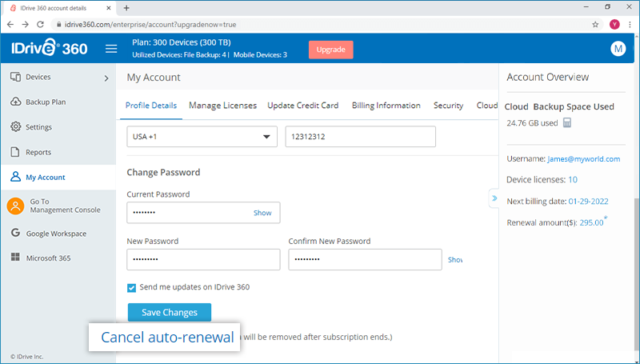The height and width of the screenshot is (364, 640).
Task: Expand the Devices submenu chevron
Action: [x=106, y=78]
